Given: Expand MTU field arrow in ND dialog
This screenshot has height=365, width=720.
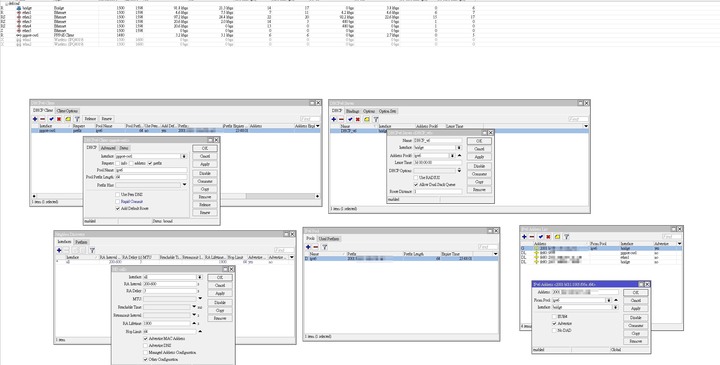Looking at the screenshot, I should (x=200, y=299).
